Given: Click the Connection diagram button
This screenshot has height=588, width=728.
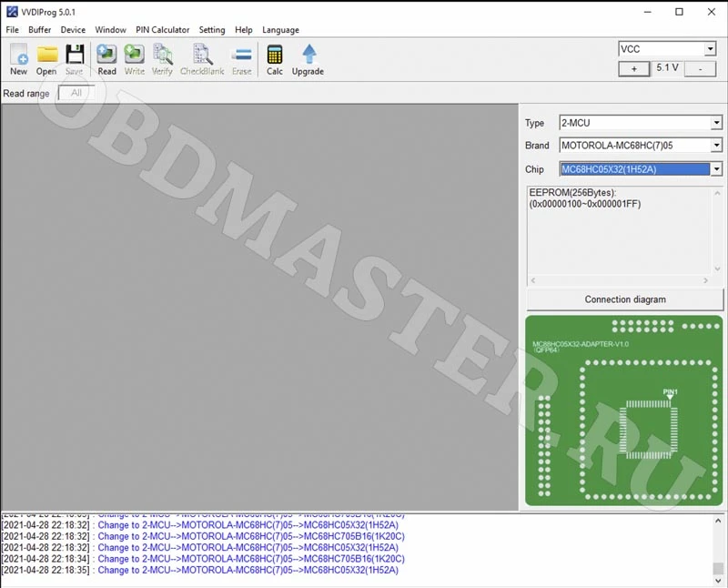Looking at the screenshot, I should pos(625,299).
